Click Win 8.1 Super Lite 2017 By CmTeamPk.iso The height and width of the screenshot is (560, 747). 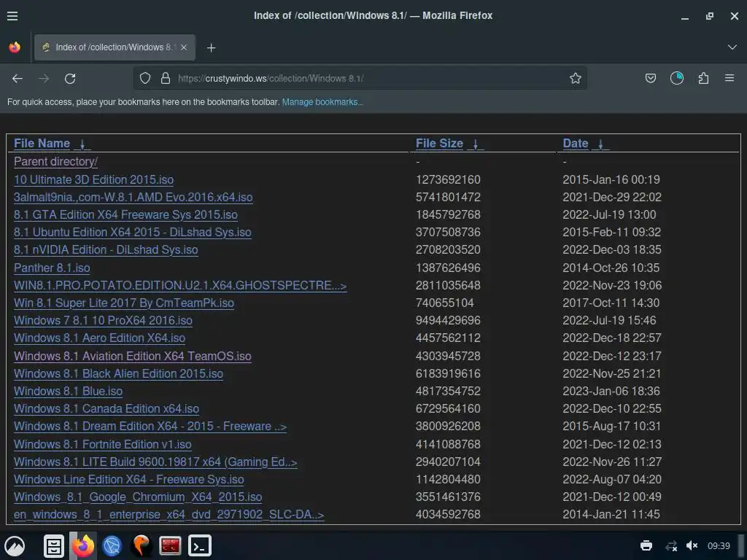coord(124,303)
